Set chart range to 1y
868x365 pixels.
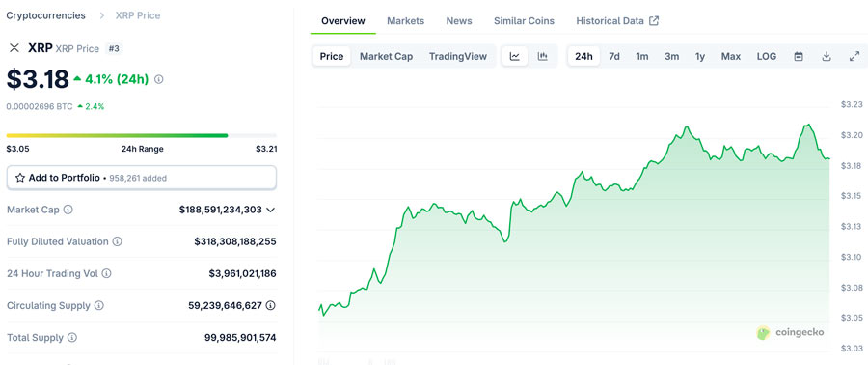[x=700, y=57]
